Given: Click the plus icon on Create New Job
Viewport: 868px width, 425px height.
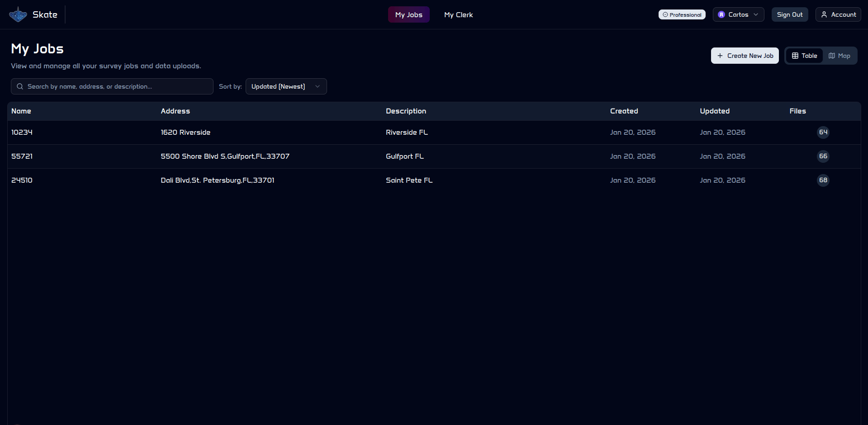Looking at the screenshot, I should point(720,56).
